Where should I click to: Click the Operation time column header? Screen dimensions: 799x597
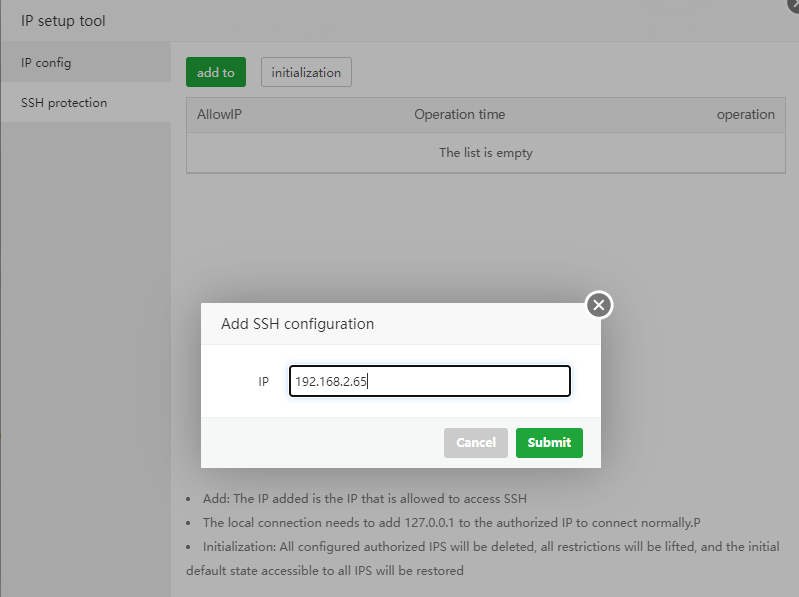460,115
